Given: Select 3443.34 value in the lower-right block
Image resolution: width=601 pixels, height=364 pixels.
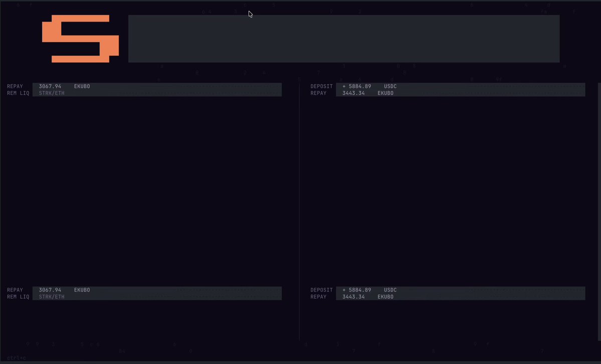Looking at the screenshot, I should 353,297.
